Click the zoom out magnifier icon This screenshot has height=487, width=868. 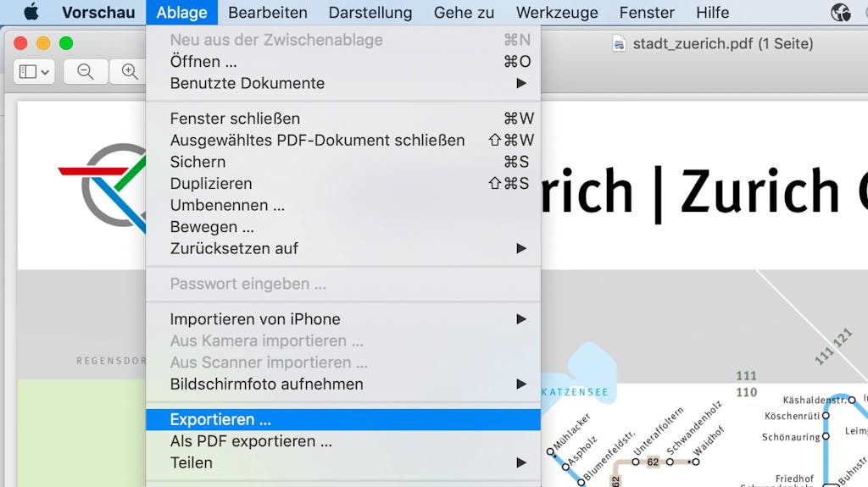click(86, 71)
